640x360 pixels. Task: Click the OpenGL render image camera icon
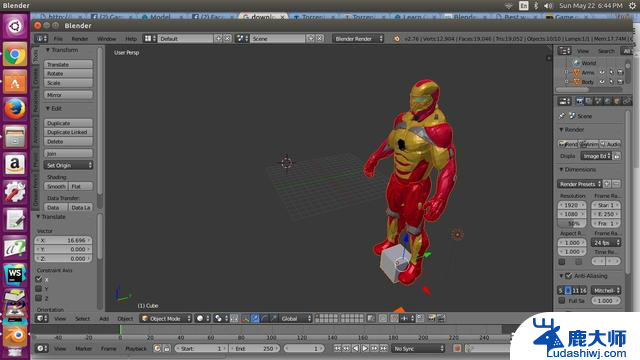(431, 318)
